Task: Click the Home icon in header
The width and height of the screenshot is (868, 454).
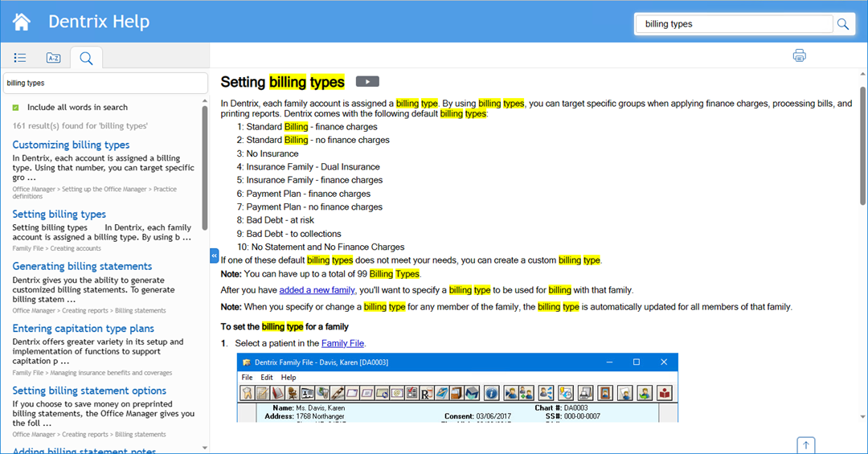Action: pyautogui.click(x=21, y=22)
